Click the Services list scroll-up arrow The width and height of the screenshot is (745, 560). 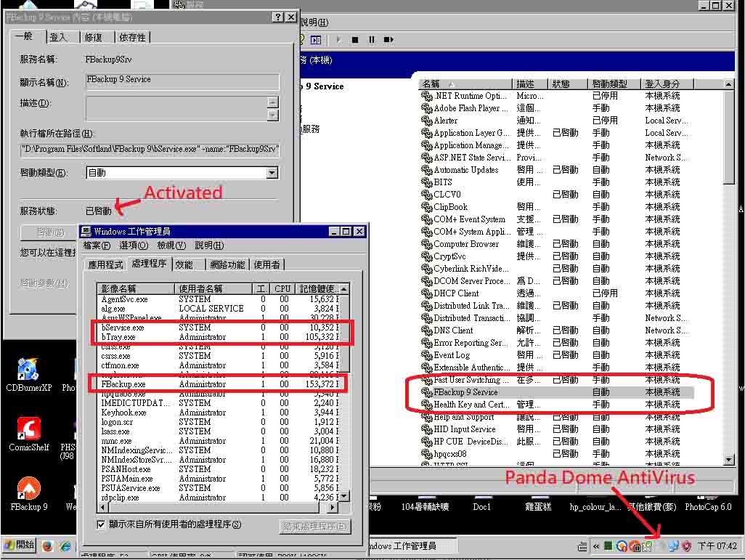click(728, 84)
